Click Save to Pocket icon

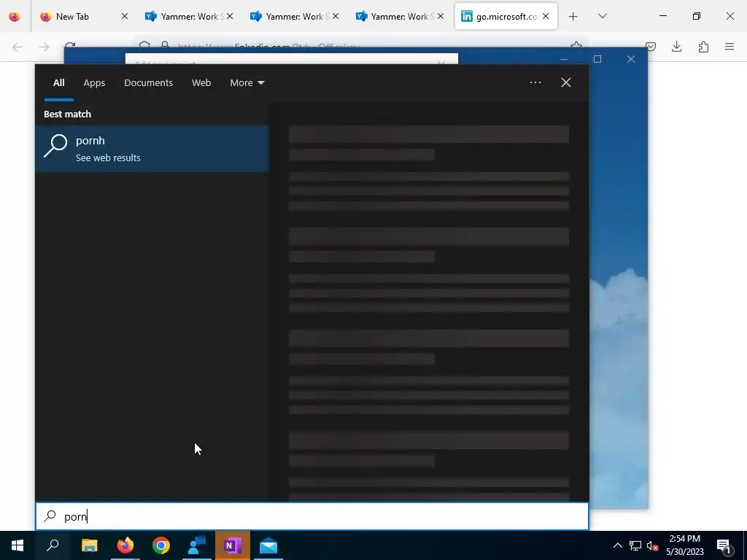(651, 47)
